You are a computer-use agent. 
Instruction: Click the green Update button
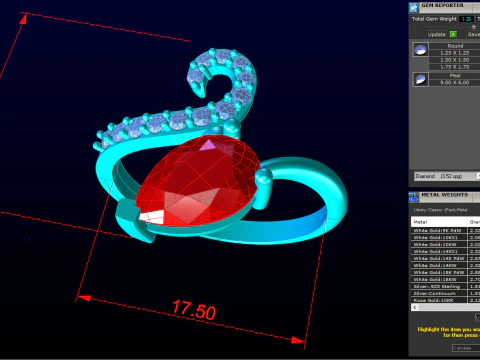coord(453,34)
